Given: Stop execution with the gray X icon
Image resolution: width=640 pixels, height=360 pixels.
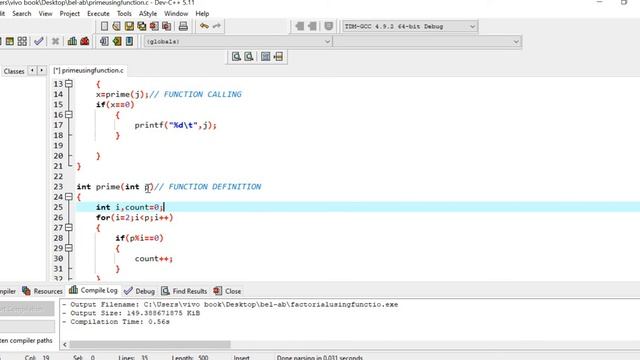Looking at the screenshot, I should (x=56, y=41).
